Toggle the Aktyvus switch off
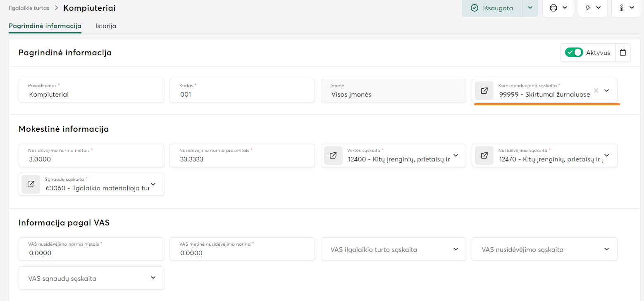 click(x=574, y=53)
